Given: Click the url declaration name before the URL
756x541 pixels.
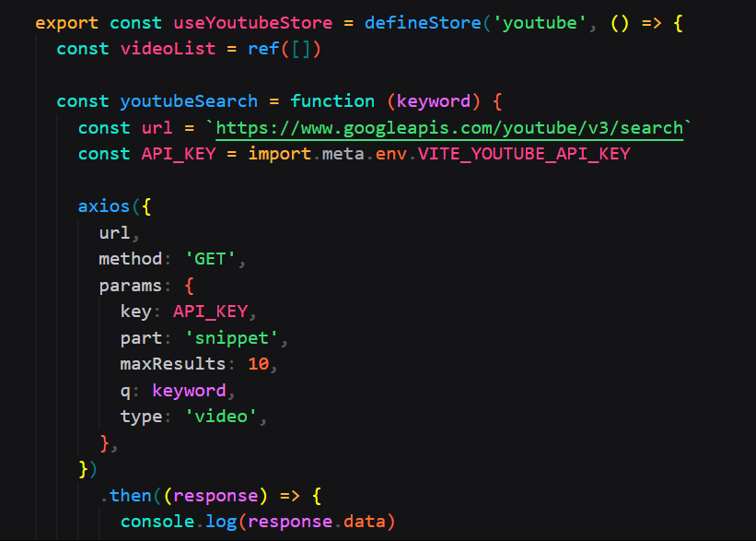Looking at the screenshot, I should pyautogui.click(x=157, y=128).
